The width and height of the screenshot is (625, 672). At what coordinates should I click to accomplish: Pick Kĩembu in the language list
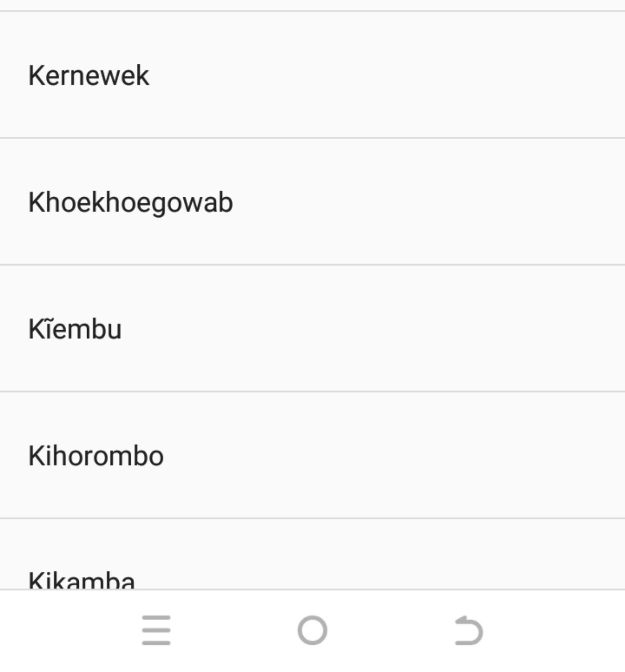point(75,329)
